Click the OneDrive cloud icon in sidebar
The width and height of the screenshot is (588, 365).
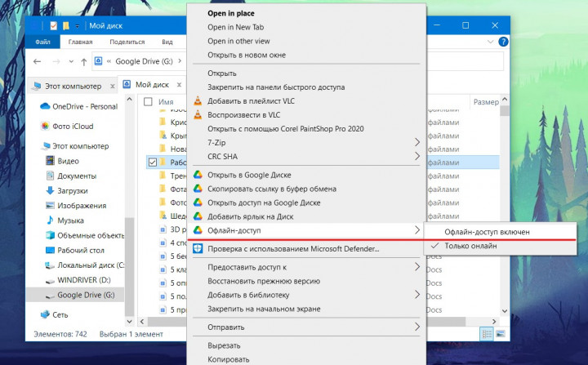point(44,106)
